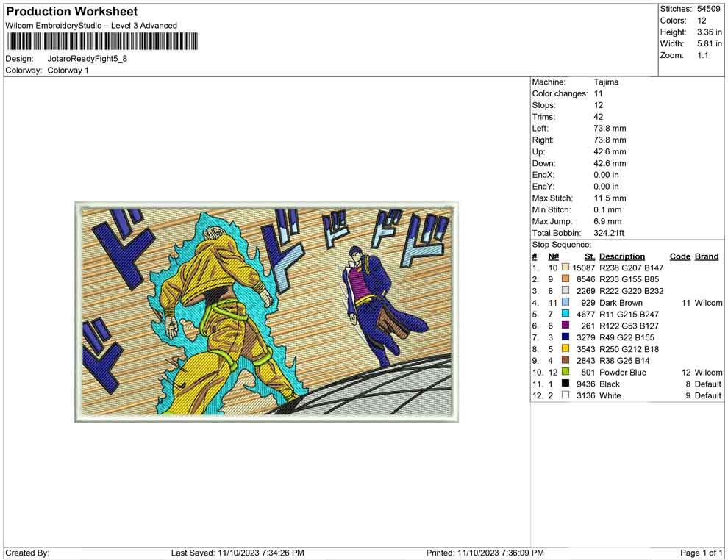Select the description 'Powder Blue'
This screenshot has height=560, width=728.
tap(623, 372)
